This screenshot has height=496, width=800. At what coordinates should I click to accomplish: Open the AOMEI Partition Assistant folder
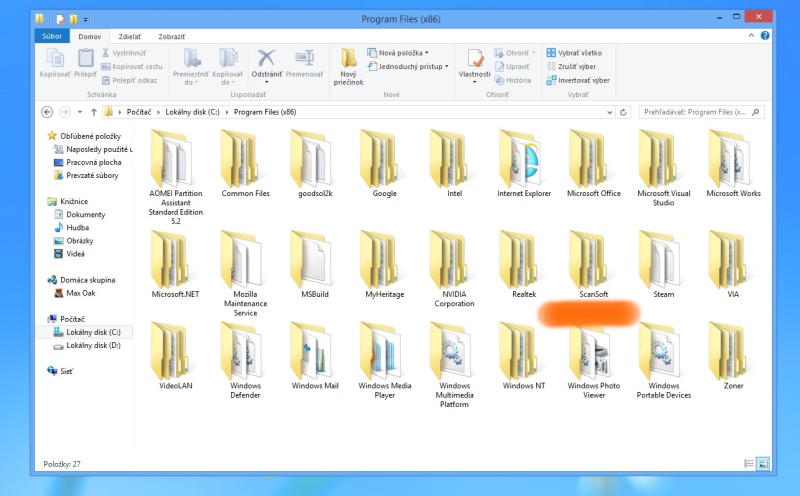click(176, 176)
